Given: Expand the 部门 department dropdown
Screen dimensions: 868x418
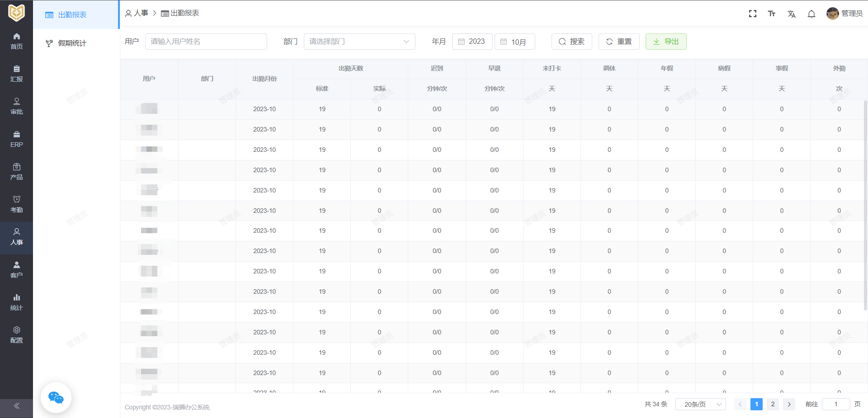Looking at the screenshot, I should point(359,42).
